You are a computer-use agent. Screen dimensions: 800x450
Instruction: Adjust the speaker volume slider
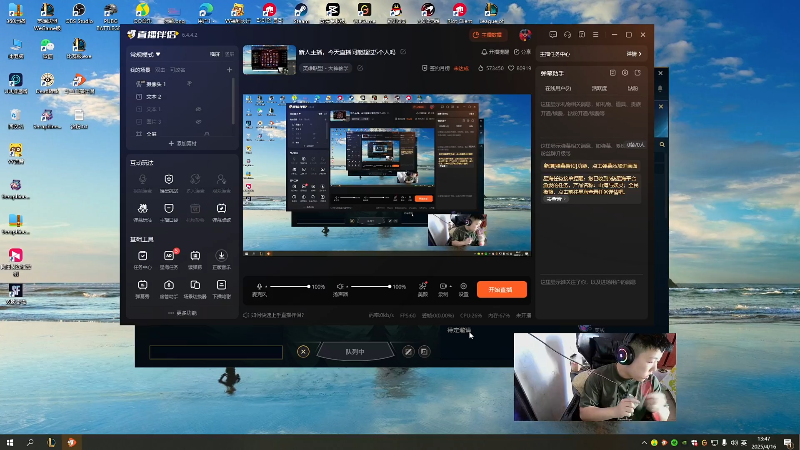tap(371, 287)
